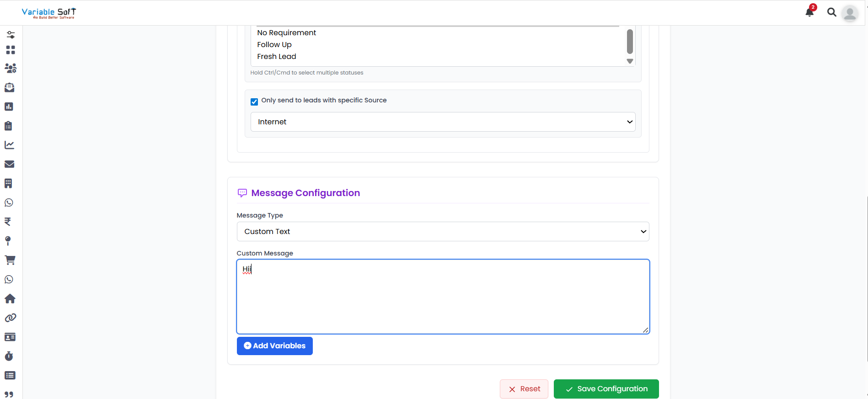Select 'Fresh Lead' status option
Screen dimensions: 868x399
coord(277,57)
